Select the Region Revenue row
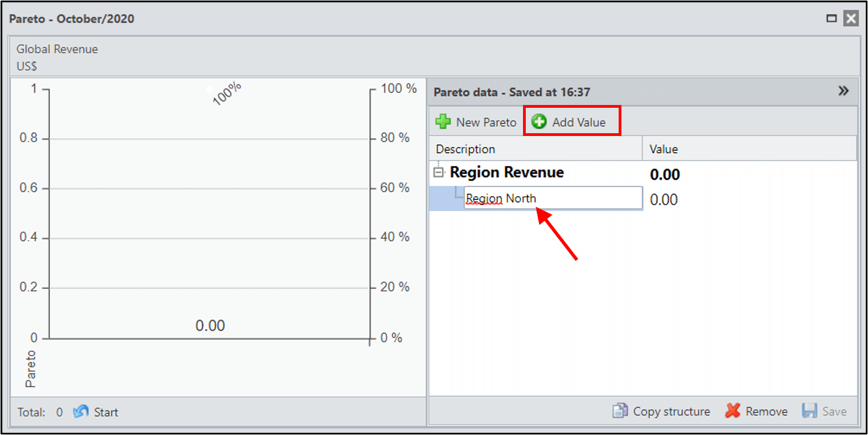 [x=643, y=173]
